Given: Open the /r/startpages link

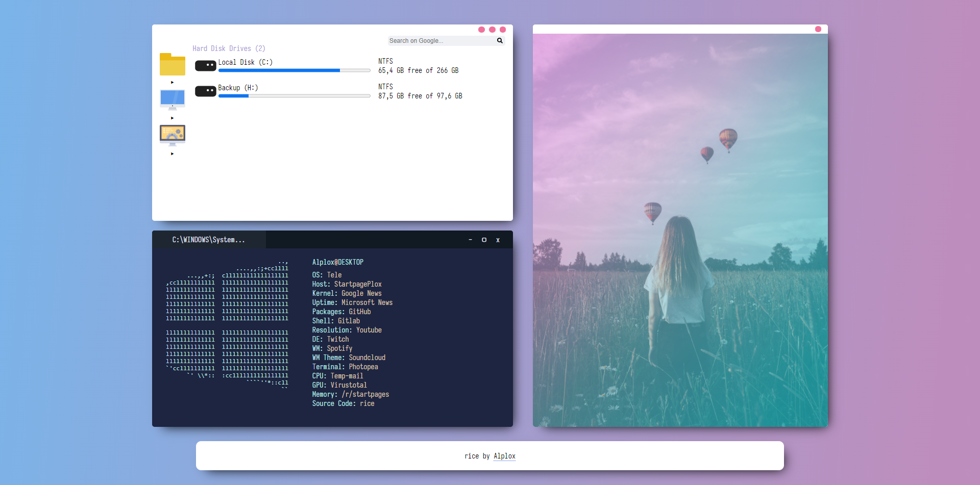Looking at the screenshot, I should [x=365, y=394].
